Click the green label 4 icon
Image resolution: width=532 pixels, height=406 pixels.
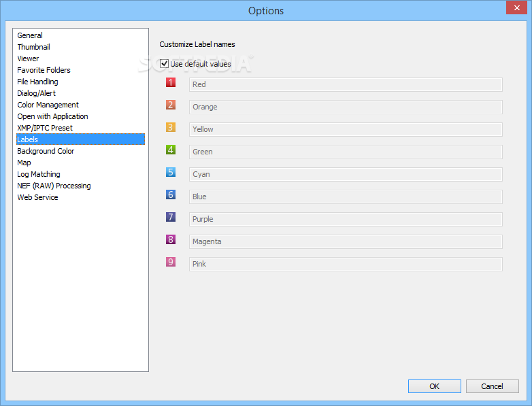pos(171,150)
